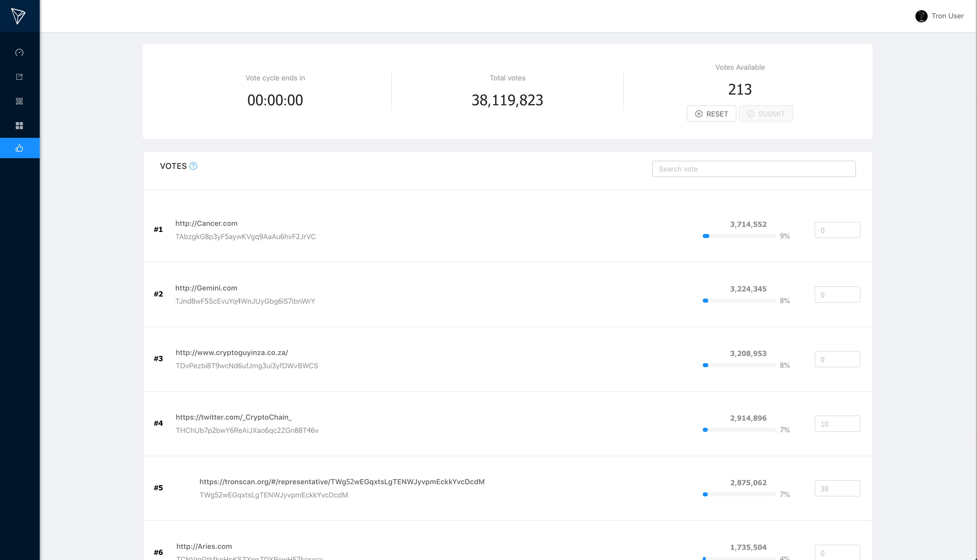977x560 pixels.
Task: Click address TWg52wEGqxtsLgTENWJyvpmEckkYvcDcdM below tronscan link
Action: tap(274, 495)
